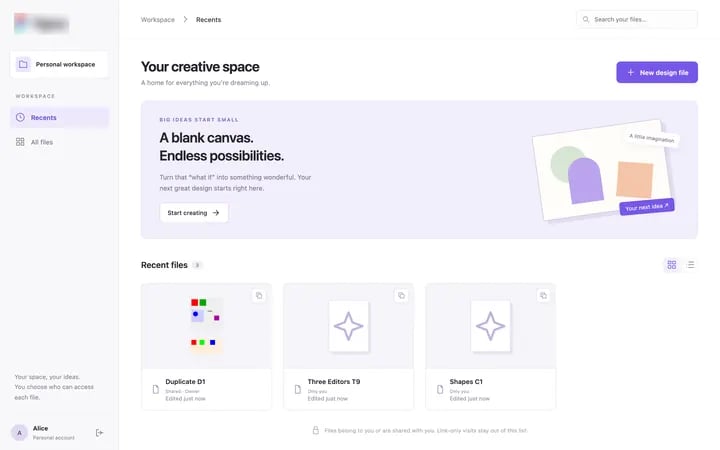Click the New design file button

click(x=657, y=72)
